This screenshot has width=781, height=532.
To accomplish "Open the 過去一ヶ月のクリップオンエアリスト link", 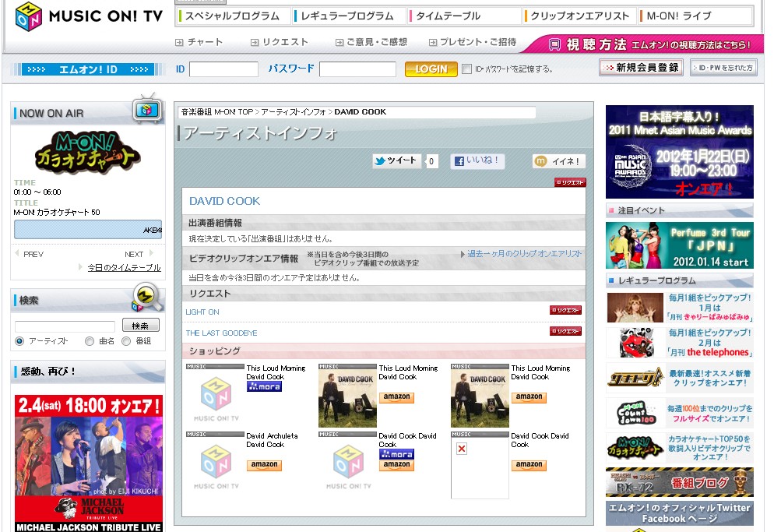I will (x=524, y=254).
